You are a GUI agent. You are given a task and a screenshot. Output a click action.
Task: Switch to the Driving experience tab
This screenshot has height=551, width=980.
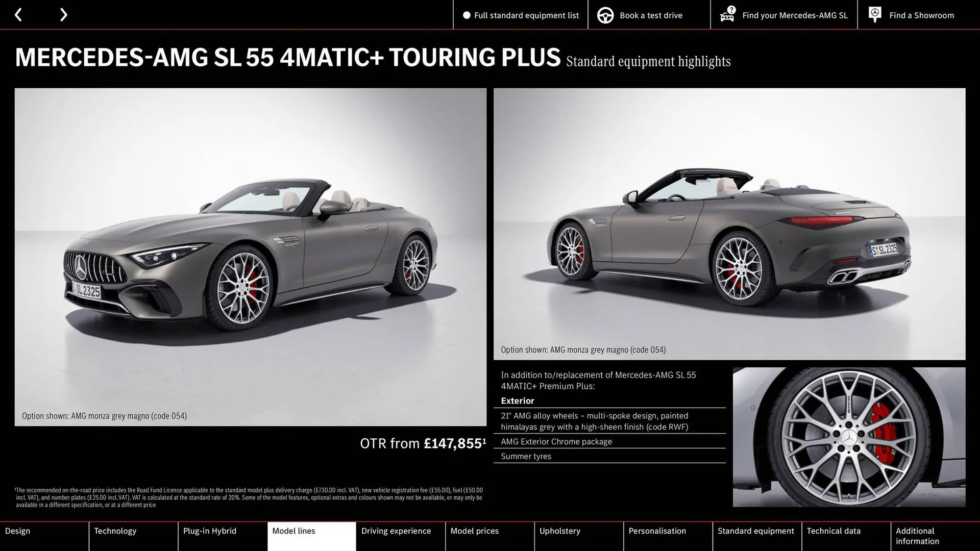[396, 531]
